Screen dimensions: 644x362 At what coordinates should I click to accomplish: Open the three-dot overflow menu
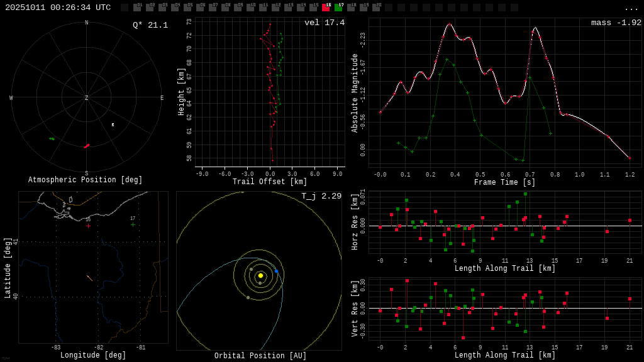click(x=631, y=8)
